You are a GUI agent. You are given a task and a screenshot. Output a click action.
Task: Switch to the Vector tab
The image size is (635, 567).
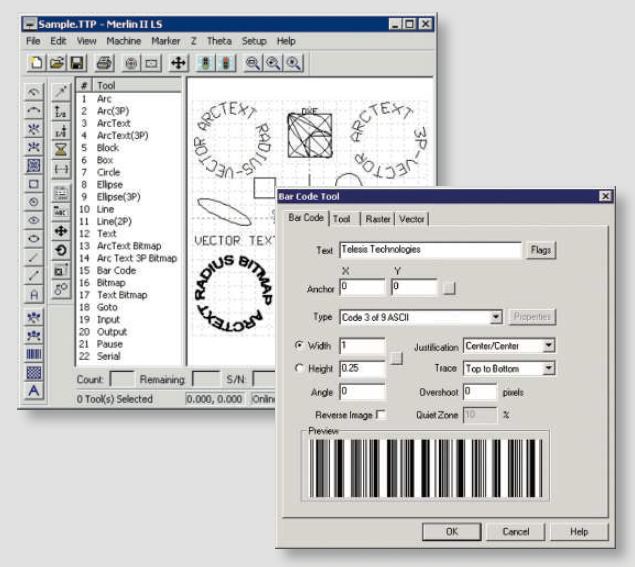(411, 219)
